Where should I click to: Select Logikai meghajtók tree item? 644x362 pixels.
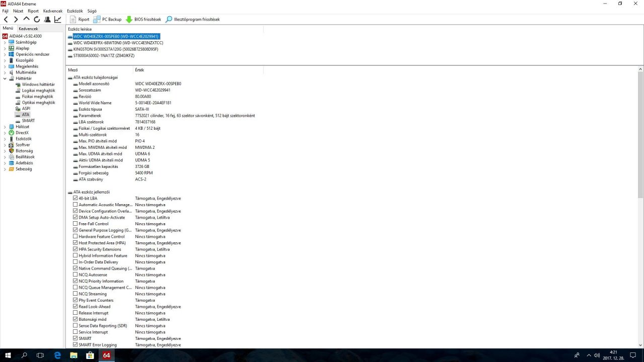point(38,90)
